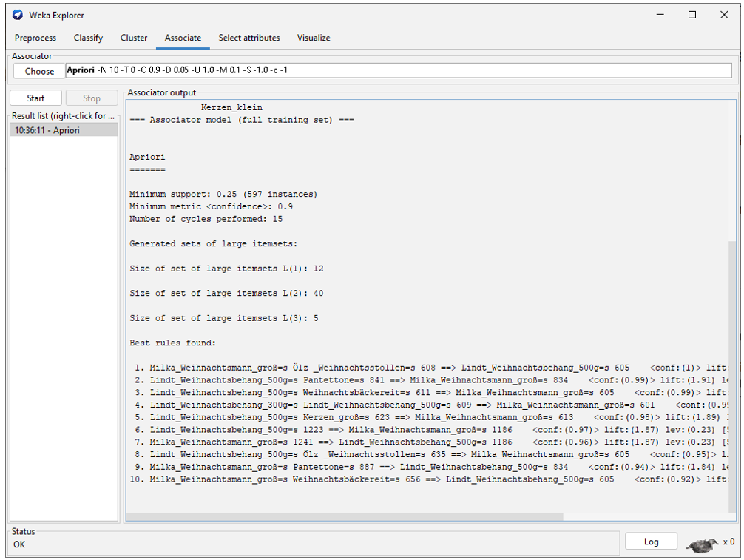Click the Choose associator button
This screenshot has width=744, height=560.
pyautogui.click(x=39, y=71)
